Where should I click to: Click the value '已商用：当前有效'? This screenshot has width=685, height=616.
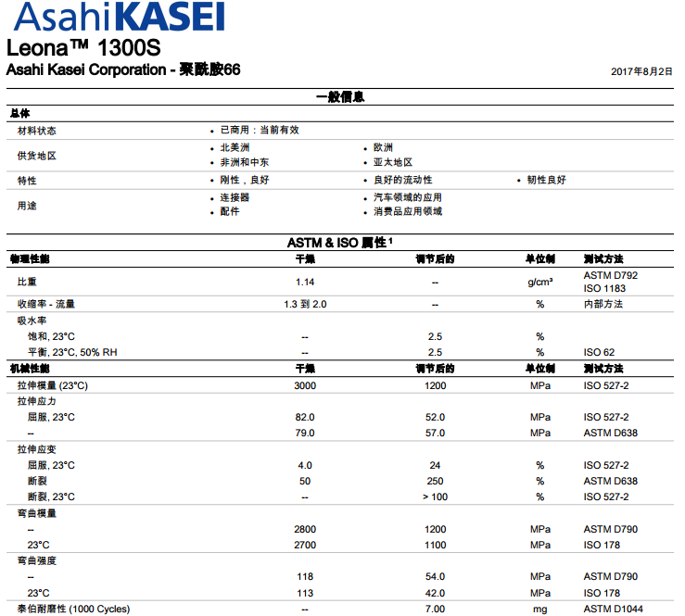pos(260,130)
